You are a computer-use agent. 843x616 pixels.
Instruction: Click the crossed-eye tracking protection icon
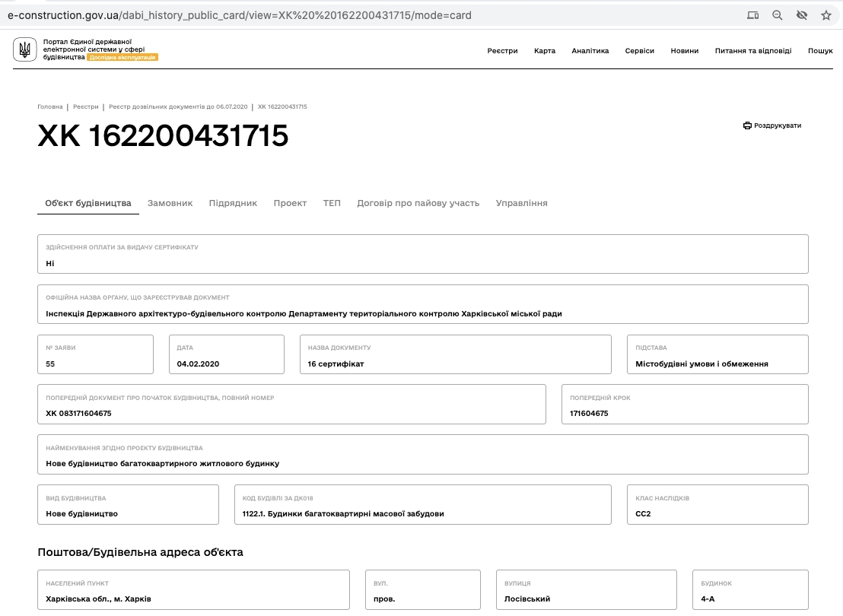point(802,15)
